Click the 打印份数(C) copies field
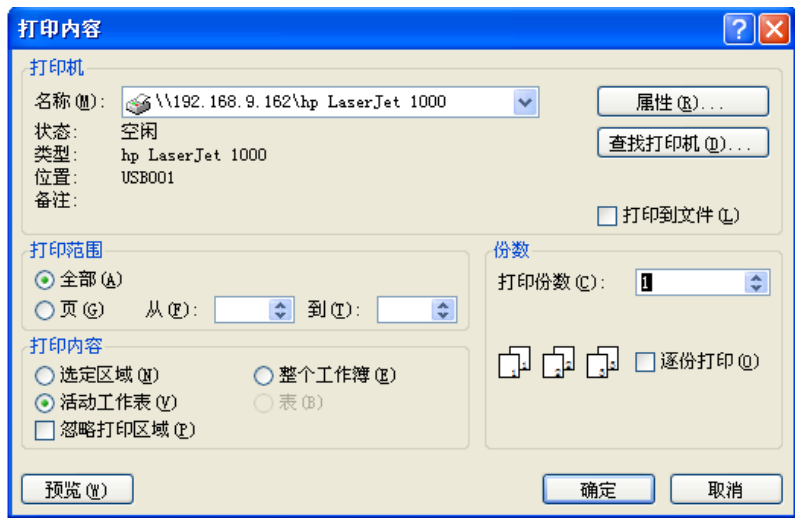The height and width of the screenshot is (525, 801). (x=690, y=282)
